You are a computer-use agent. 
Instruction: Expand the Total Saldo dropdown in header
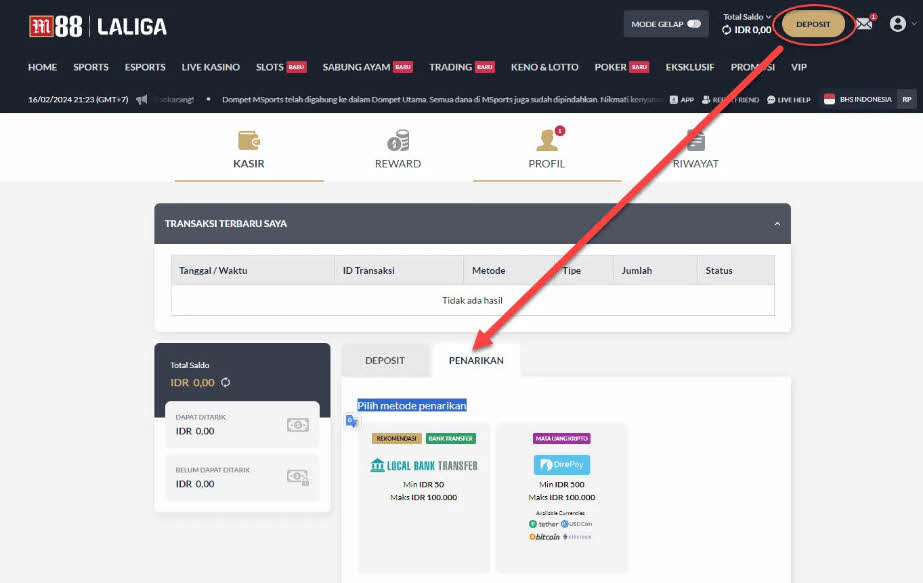(x=768, y=17)
